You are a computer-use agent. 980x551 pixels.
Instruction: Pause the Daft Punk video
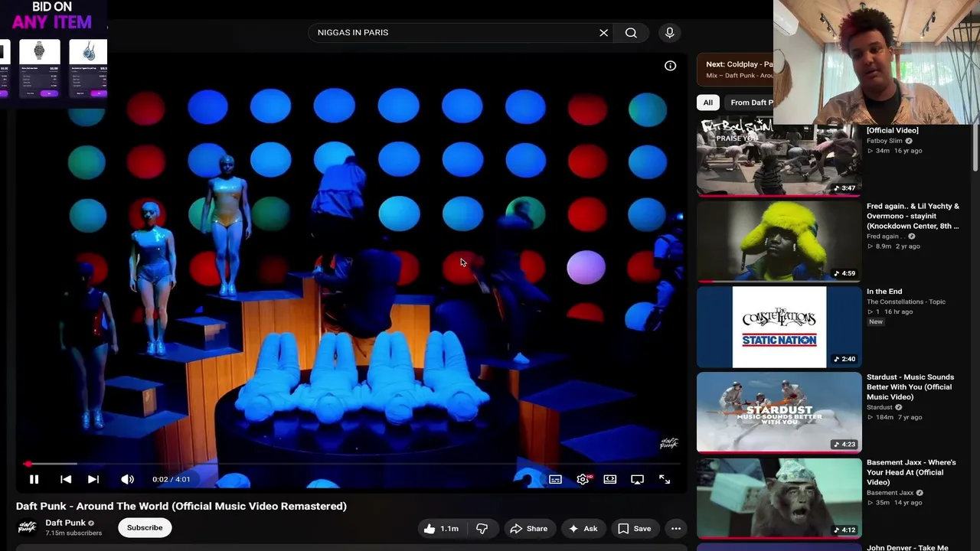click(x=34, y=479)
